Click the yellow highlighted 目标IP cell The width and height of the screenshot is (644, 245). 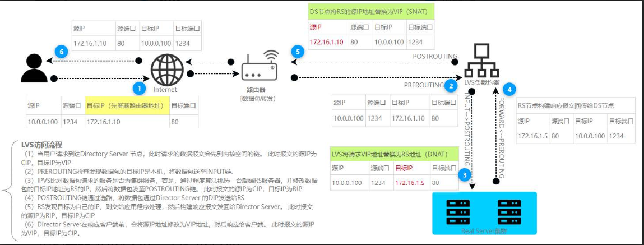126,105
